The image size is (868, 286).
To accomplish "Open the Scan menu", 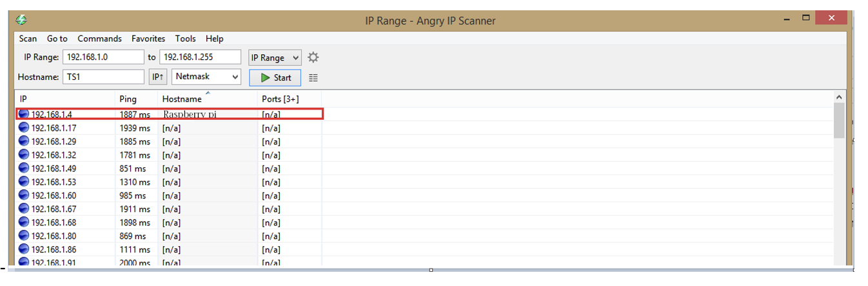I will (x=28, y=39).
